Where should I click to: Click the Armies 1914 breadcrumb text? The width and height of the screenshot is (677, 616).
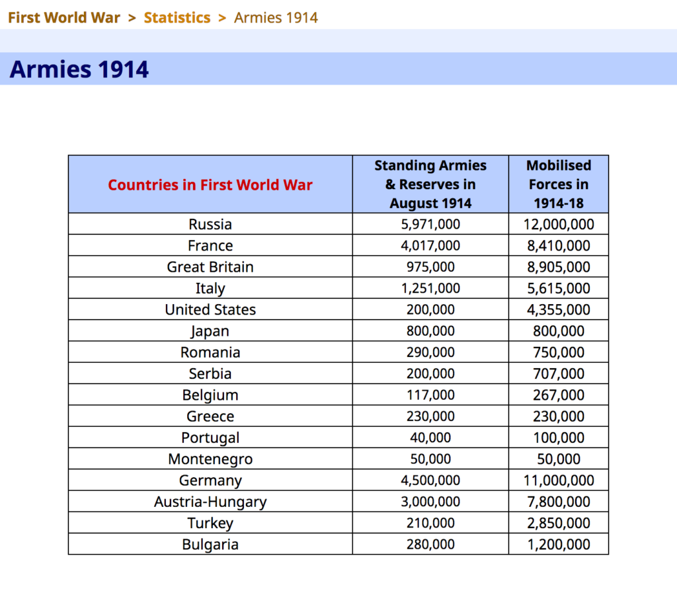click(276, 18)
